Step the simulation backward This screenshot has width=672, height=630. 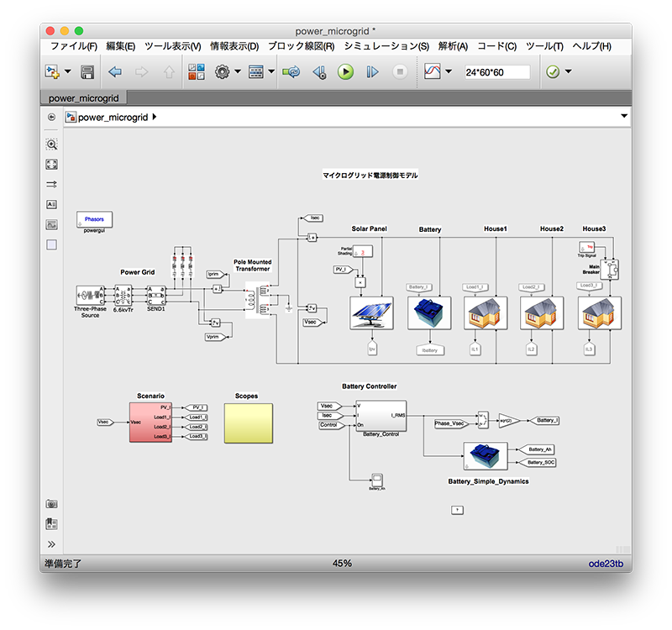319,72
